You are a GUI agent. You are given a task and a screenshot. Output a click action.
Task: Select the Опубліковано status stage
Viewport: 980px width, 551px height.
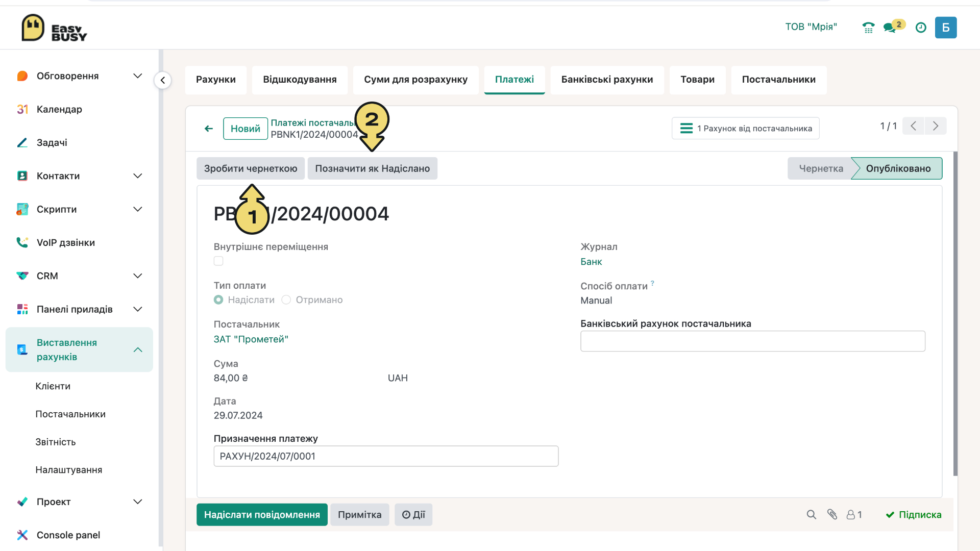pos(898,168)
